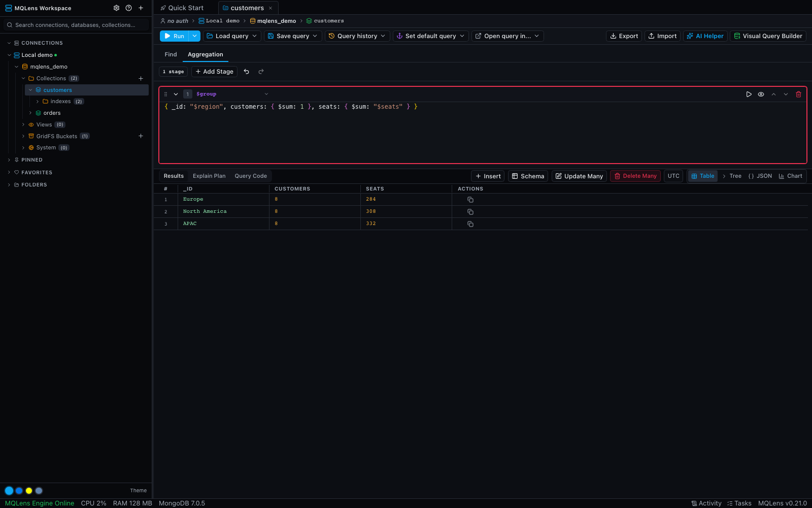Copy the North America row document
812x508 pixels.
pos(470,212)
